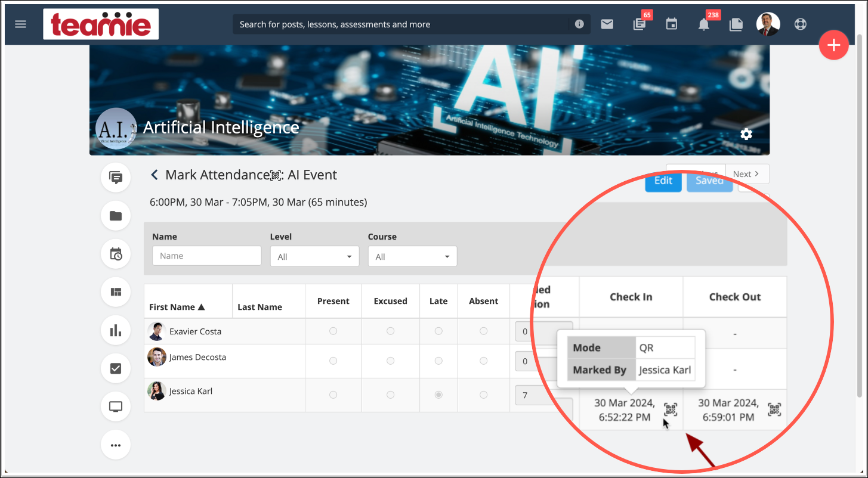Viewport: 868px width, 478px height.
Task: Open the Course filter dropdown
Action: point(412,256)
